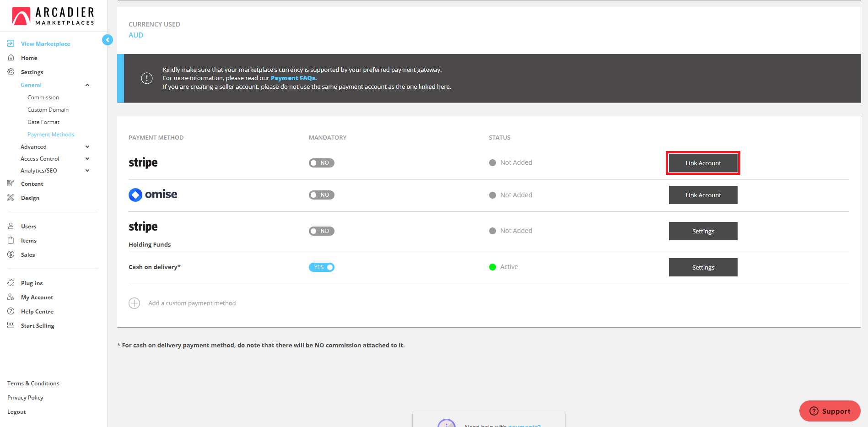This screenshot has width=868, height=427.
Task: Toggle the Omise mandatory switch
Action: click(321, 195)
